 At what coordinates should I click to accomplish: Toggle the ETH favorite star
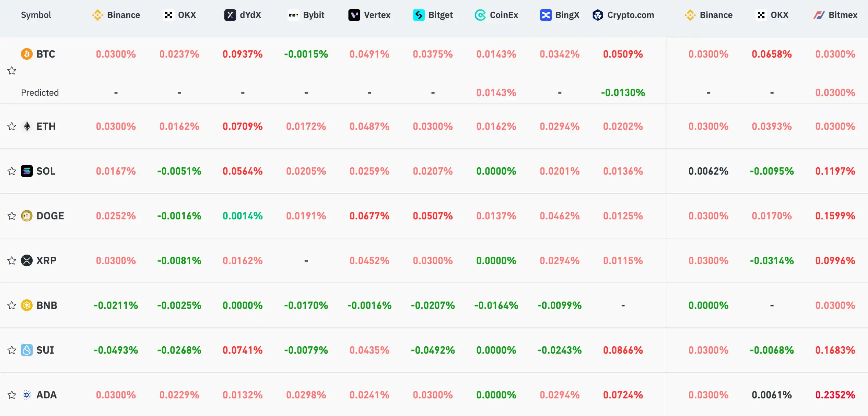12,127
